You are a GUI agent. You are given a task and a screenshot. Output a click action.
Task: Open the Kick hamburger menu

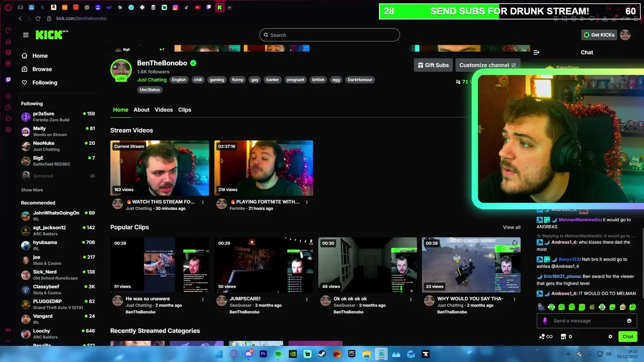pyautogui.click(x=26, y=35)
